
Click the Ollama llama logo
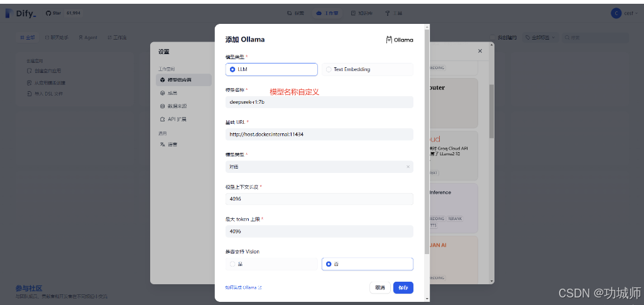(389, 40)
